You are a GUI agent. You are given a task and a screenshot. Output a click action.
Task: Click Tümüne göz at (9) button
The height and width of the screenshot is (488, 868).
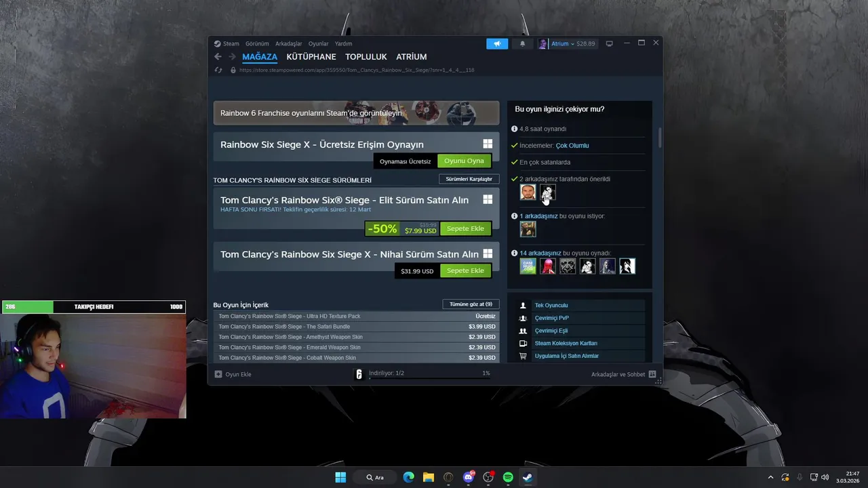click(x=471, y=304)
